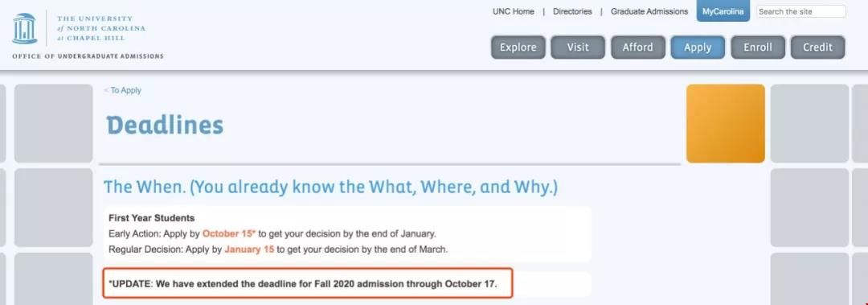
Task: Click the UNC Old Well logo icon
Action: (24, 29)
